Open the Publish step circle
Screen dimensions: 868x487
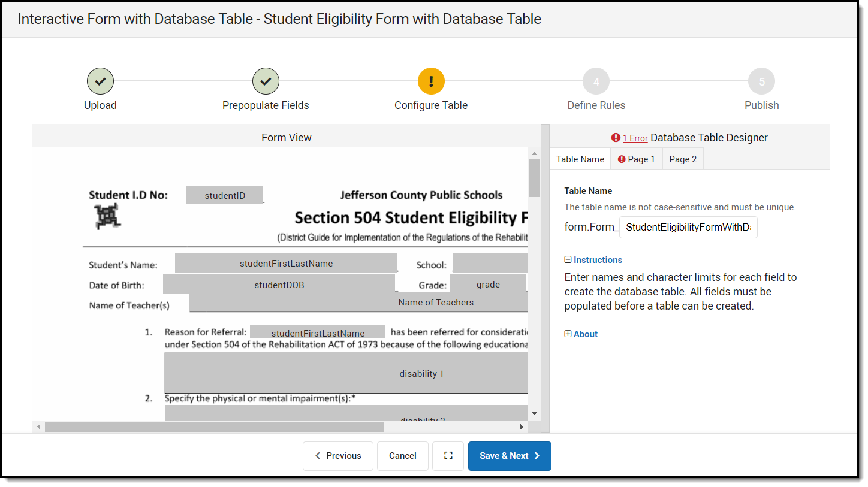761,81
